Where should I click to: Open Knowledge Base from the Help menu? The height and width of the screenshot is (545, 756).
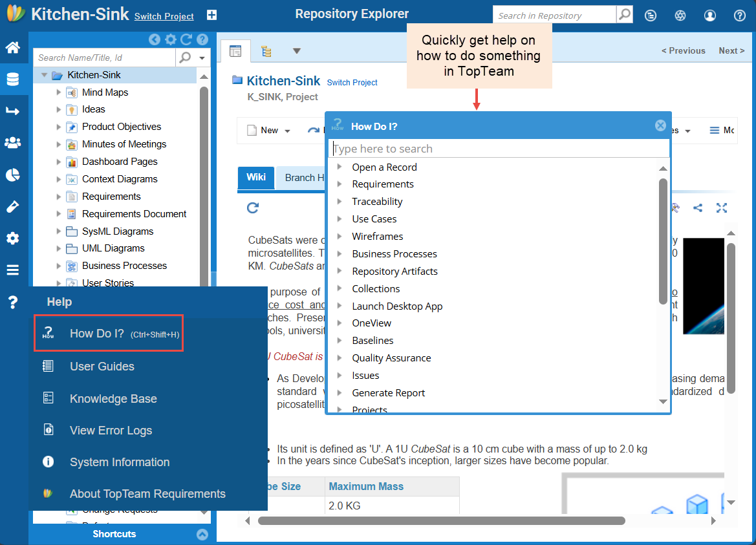click(x=113, y=398)
